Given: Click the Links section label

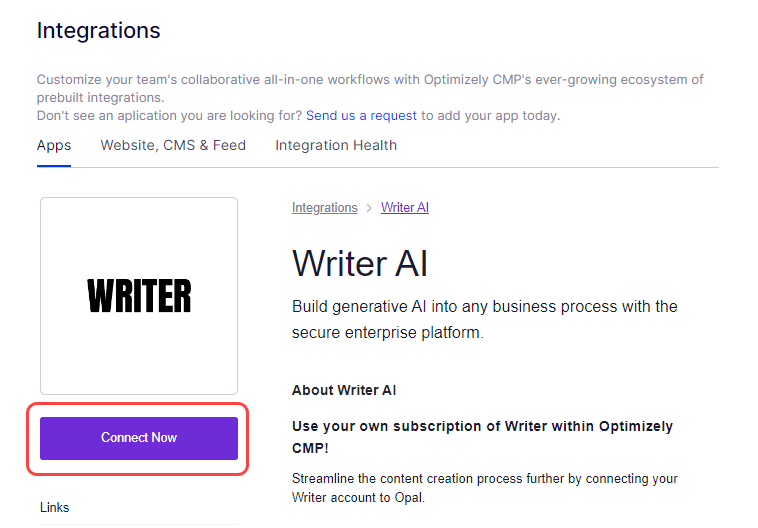Looking at the screenshot, I should tap(55, 507).
